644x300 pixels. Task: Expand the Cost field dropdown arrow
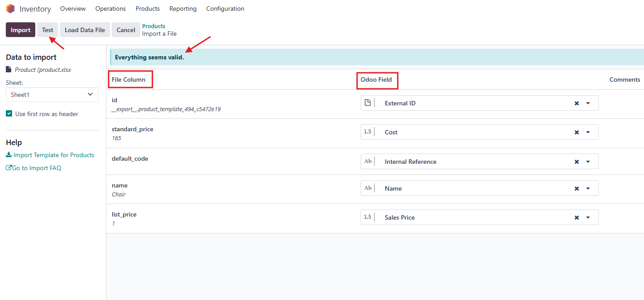click(x=588, y=132)
